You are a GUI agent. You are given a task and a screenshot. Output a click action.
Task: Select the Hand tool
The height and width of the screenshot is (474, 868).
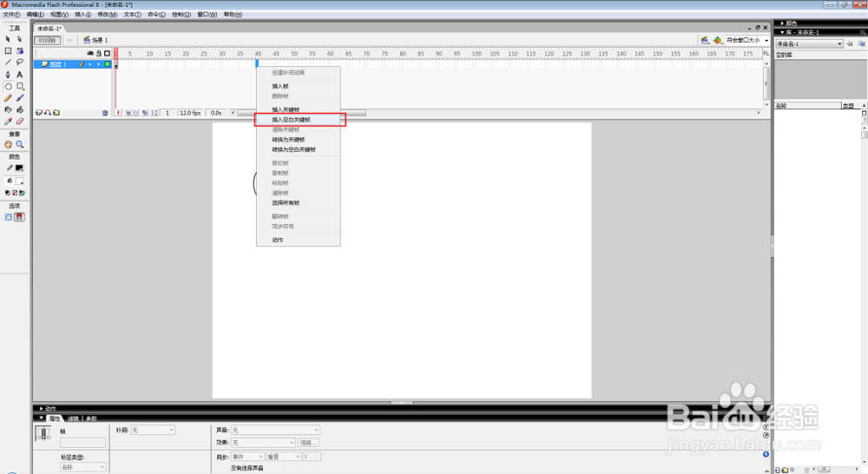click(8, 144)
